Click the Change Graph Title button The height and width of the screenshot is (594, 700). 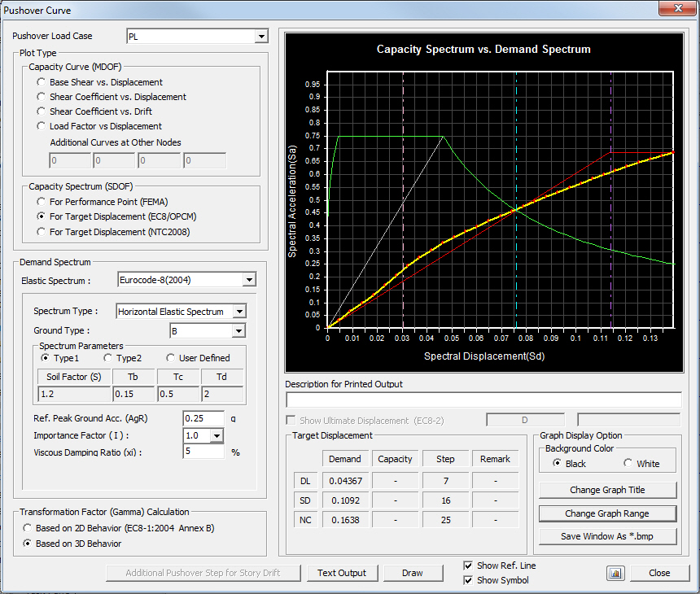click(607, 490)
